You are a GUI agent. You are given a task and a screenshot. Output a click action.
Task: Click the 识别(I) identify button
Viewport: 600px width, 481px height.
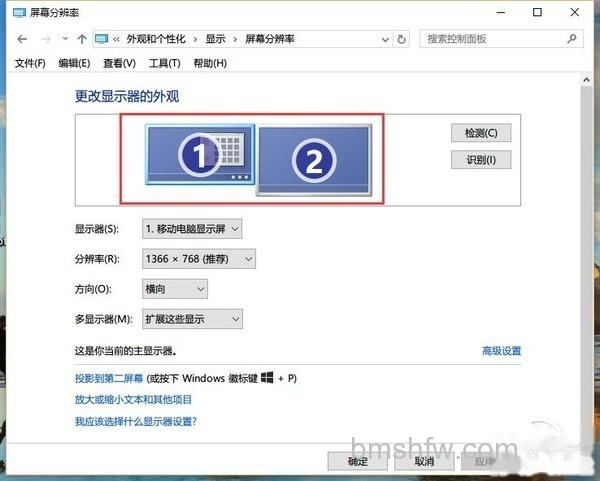tap(481, 160)
